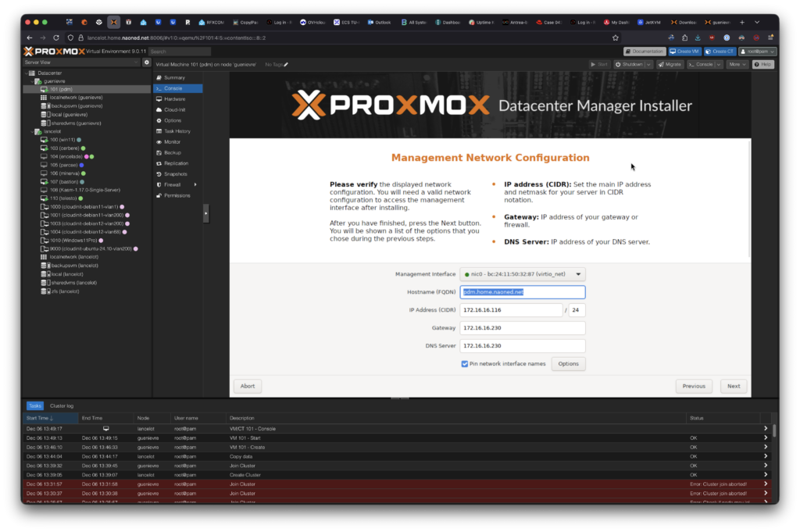Click the Create VM button
The image size is (800, 532).
pyautogui.click(x=685, y=51)
